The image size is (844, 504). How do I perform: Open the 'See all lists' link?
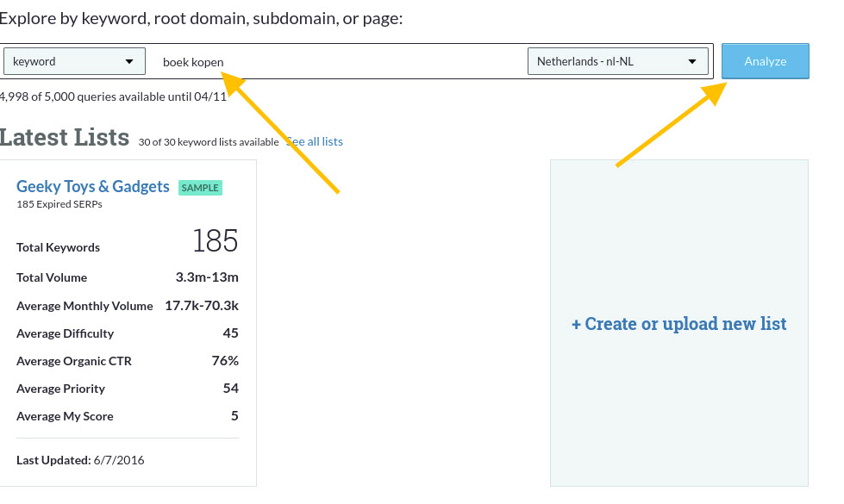tap(316, 141)
